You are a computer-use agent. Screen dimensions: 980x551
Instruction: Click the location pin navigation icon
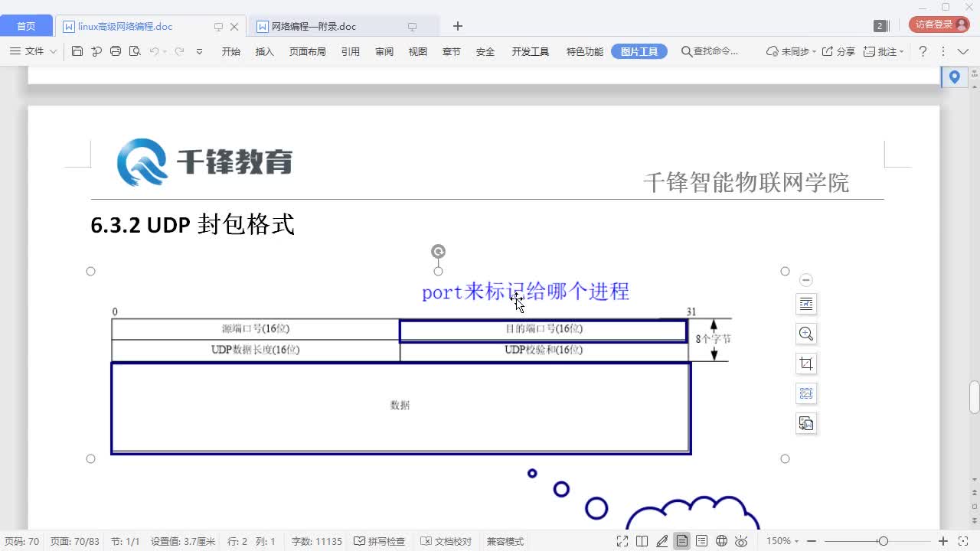point(954,77)
